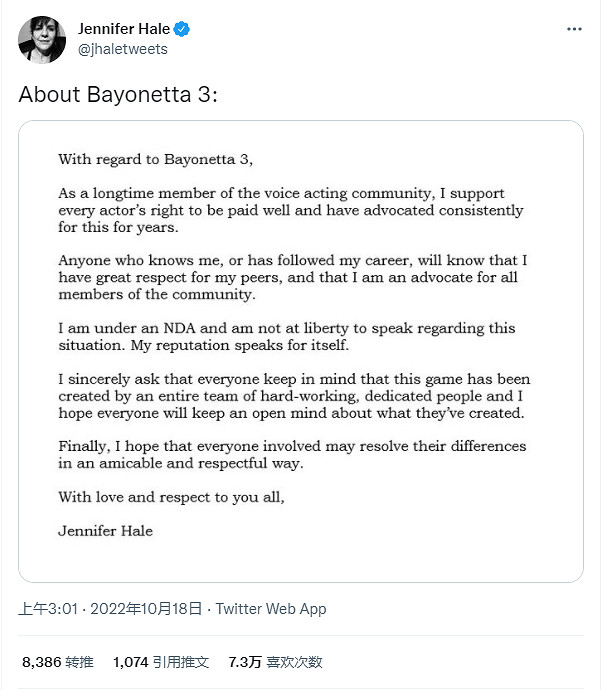The image size is (601, 690).
Task: Click the "About Bayonetta 3:" tweet text
Action: tap(118, 95)
